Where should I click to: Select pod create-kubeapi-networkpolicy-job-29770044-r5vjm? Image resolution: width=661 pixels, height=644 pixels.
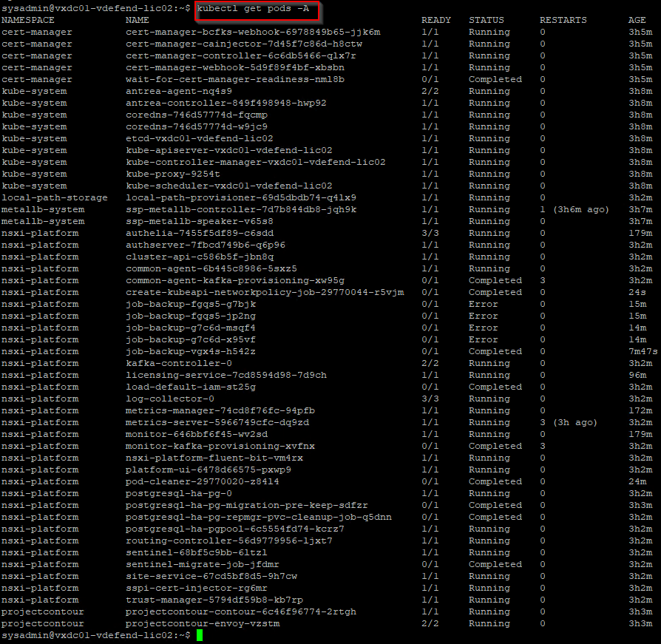[265, 292]
